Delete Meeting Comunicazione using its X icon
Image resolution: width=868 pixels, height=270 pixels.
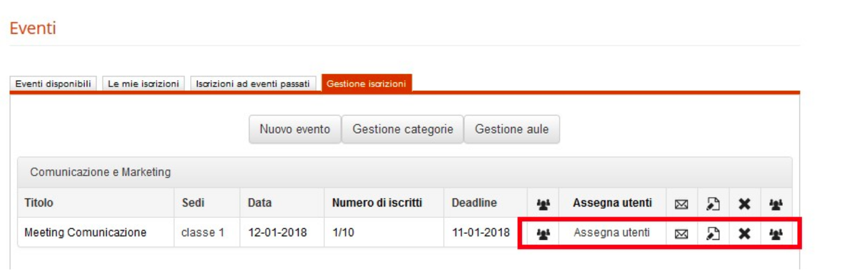(744, 233)
